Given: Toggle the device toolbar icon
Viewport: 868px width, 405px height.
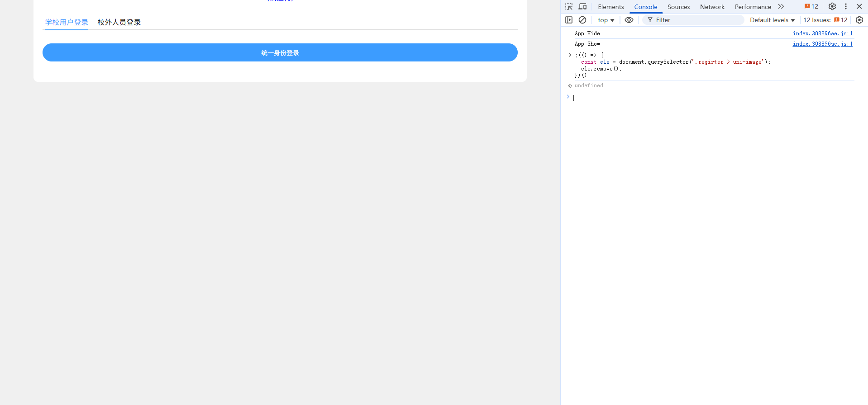Looking at the screenshot, I should tap(582, 7).
